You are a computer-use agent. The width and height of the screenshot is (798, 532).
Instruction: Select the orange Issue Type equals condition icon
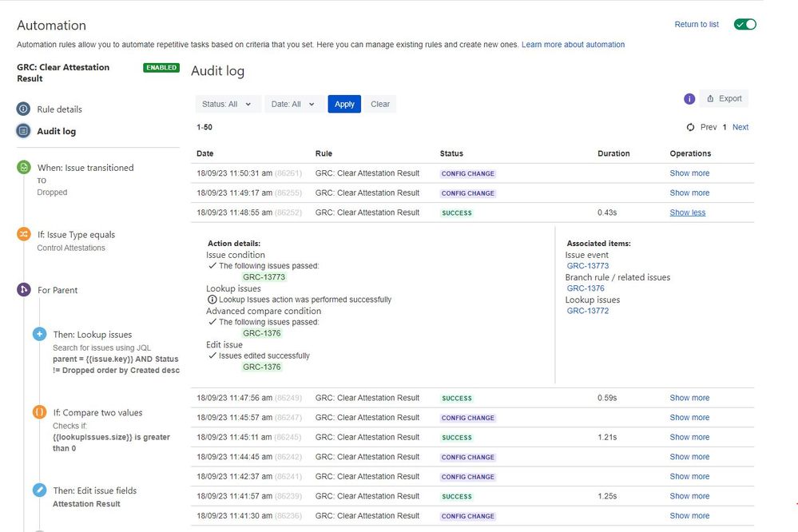pyautogui.click(x=23, y=234)
